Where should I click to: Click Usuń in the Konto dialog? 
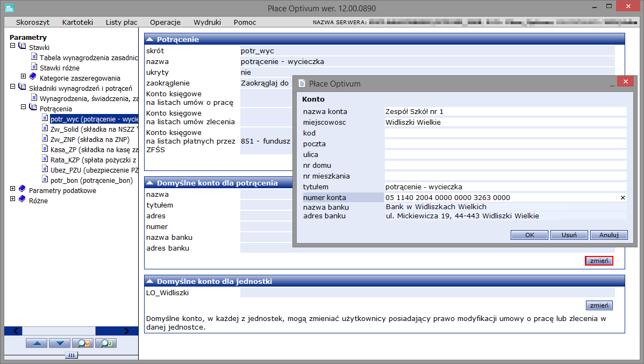click(569, 235)
